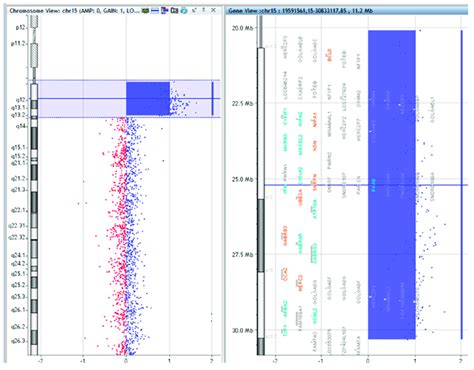Click the horizontal blue position line in Gene View
The width and height of the screenshot is (474, 370).
pos(366,185)
